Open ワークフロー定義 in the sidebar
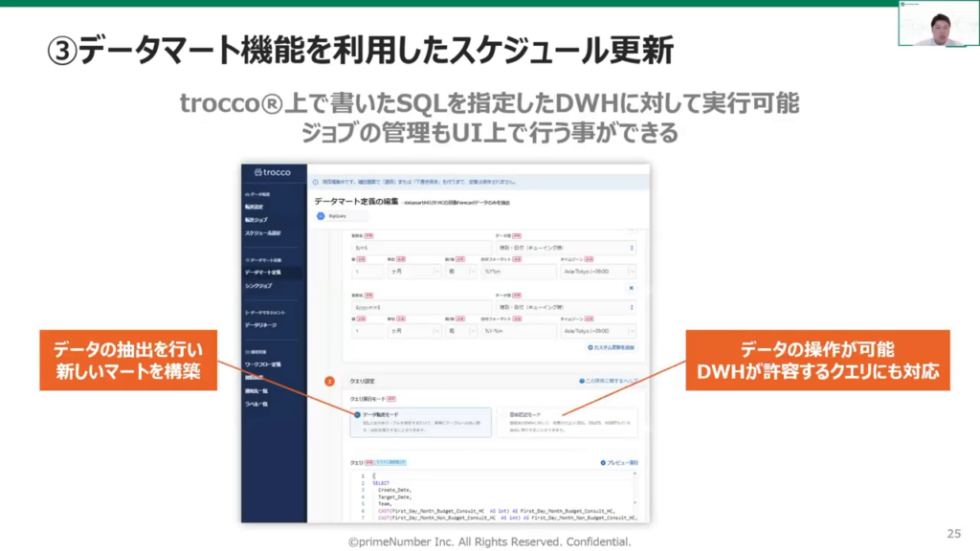 tap(262, 364)
